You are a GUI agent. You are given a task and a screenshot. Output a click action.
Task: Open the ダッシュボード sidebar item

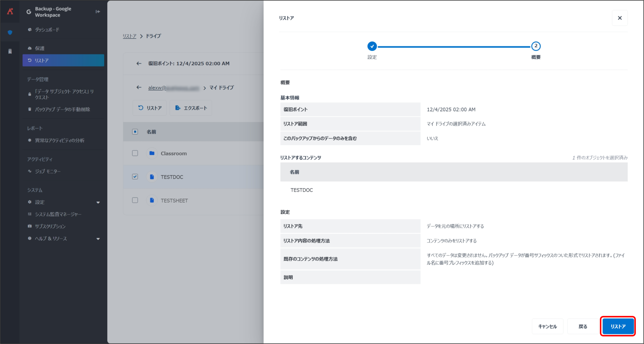coord(47,30)
